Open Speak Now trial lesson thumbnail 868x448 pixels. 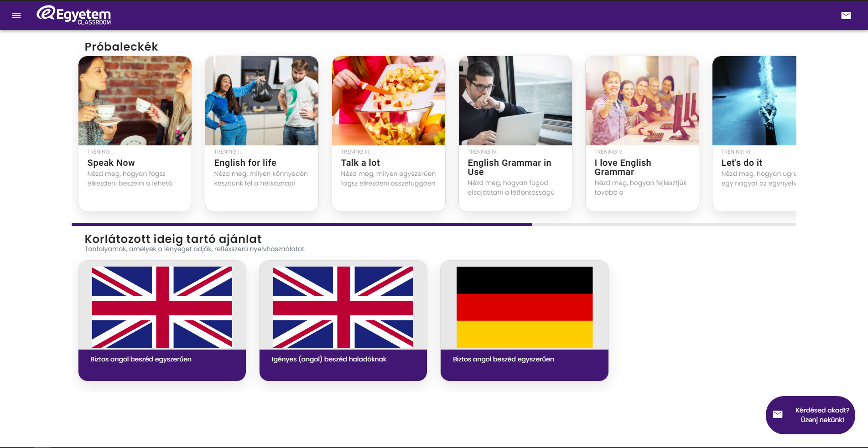[135, 101]
